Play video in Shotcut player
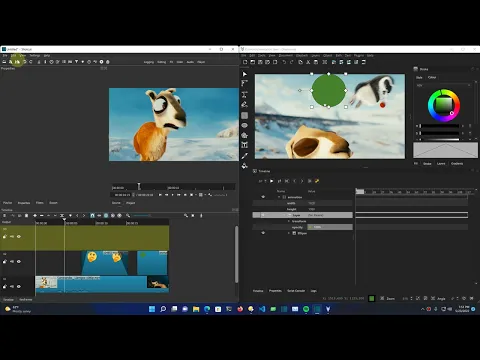This screenshot has height=360, width=480. coord(172,195)
